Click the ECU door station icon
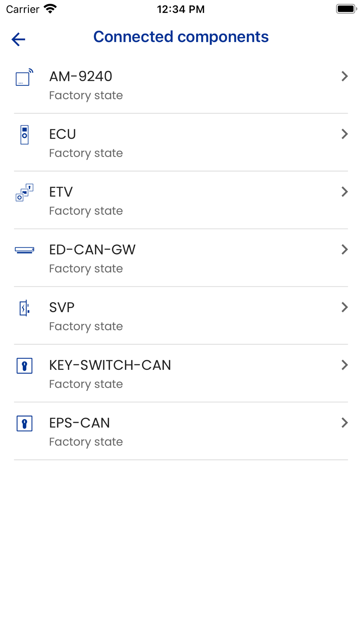362x644 pixels. (24, 135)
